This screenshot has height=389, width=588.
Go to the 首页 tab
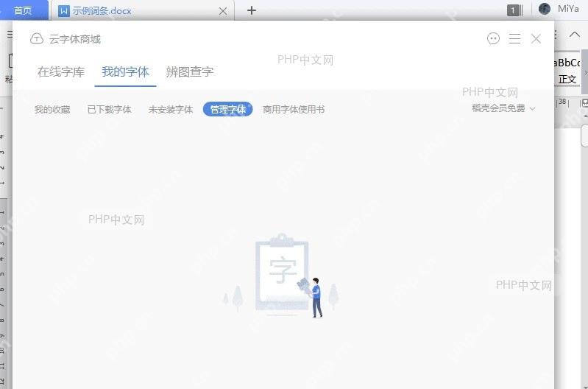point(24,10)
